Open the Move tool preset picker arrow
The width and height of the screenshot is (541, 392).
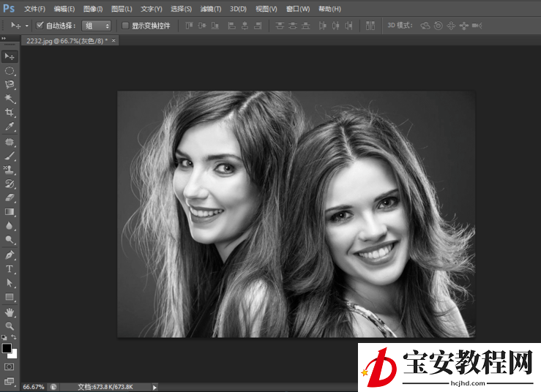pos(26,26)
